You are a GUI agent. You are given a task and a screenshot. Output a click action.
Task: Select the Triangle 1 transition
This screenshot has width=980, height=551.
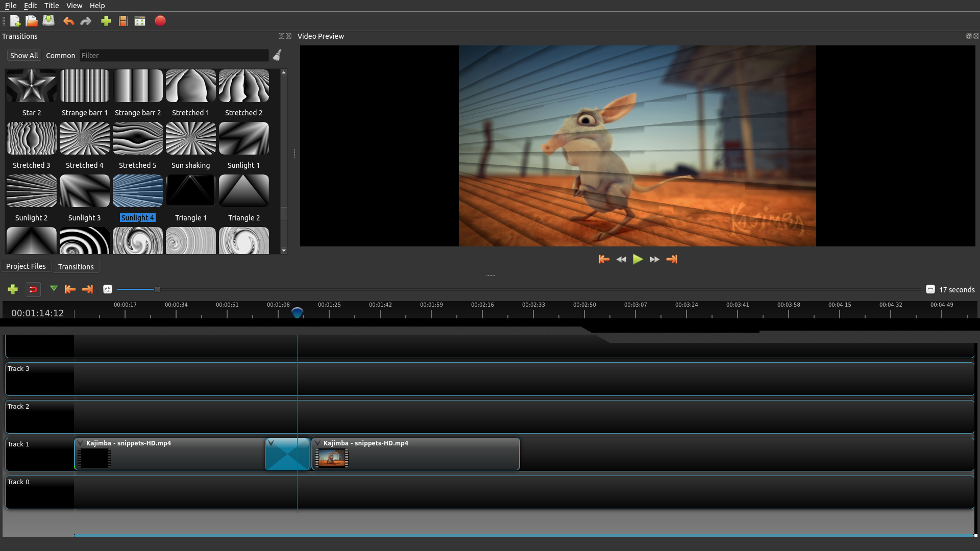pos(191,198)
